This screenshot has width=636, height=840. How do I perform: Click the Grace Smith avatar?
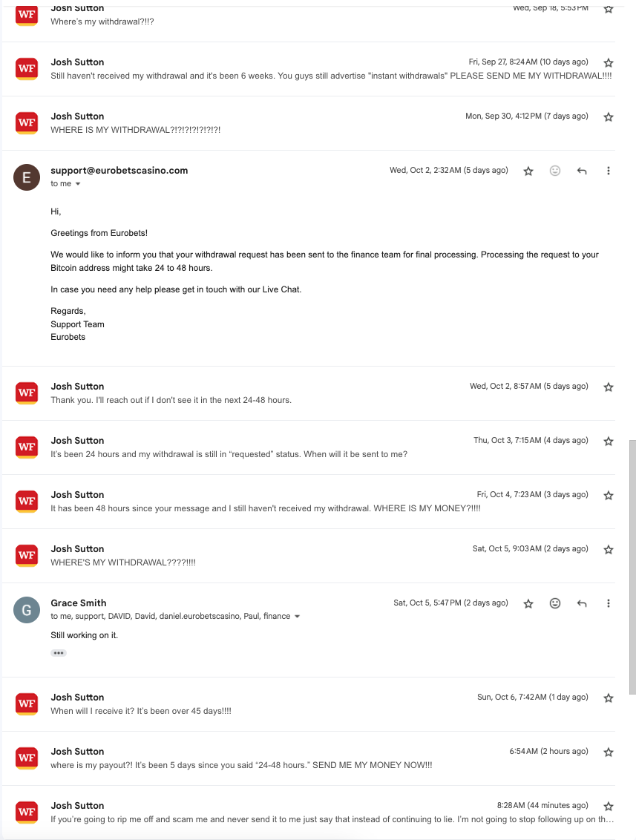pos(27,610)
